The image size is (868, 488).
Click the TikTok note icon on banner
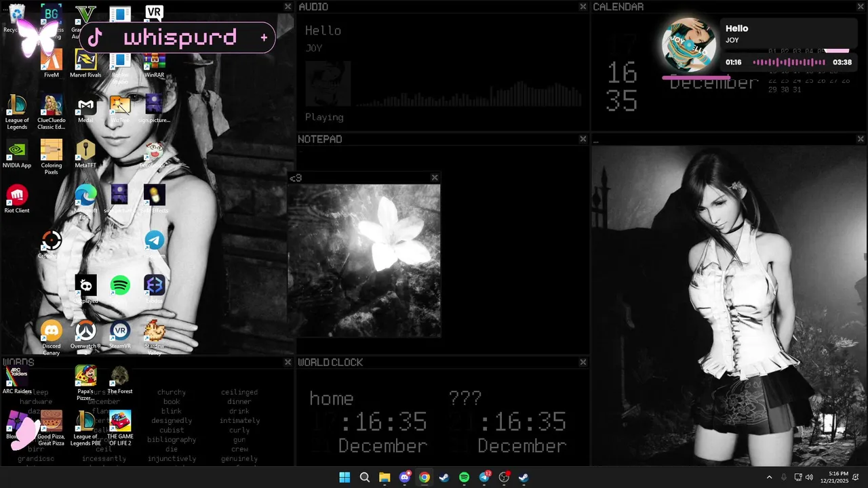point(95,38)
